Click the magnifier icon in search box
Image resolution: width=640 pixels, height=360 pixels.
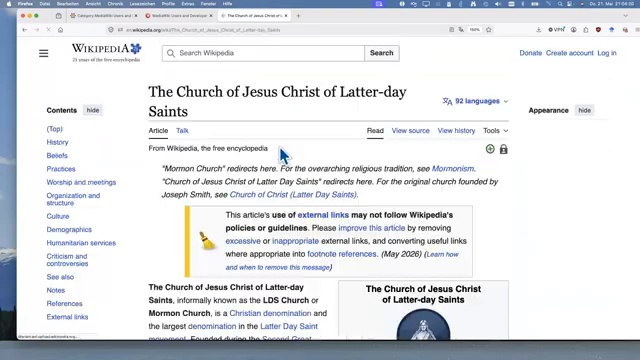point(171,53)
